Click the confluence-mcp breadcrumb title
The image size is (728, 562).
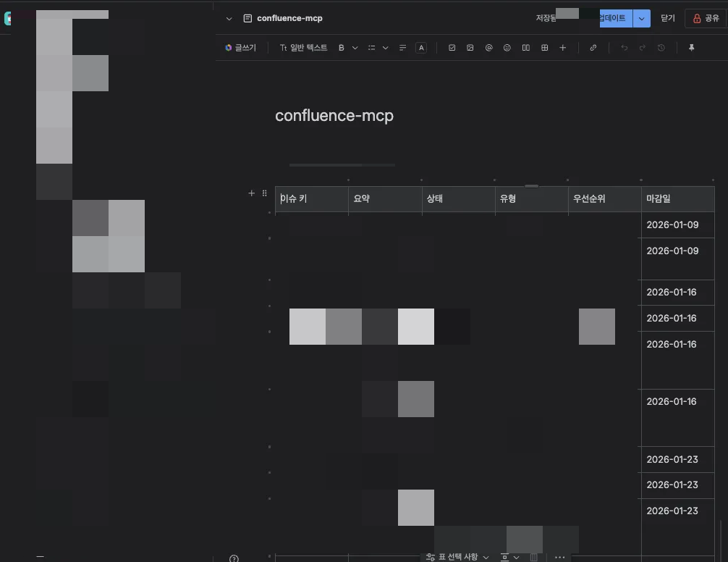pos(289,18)
